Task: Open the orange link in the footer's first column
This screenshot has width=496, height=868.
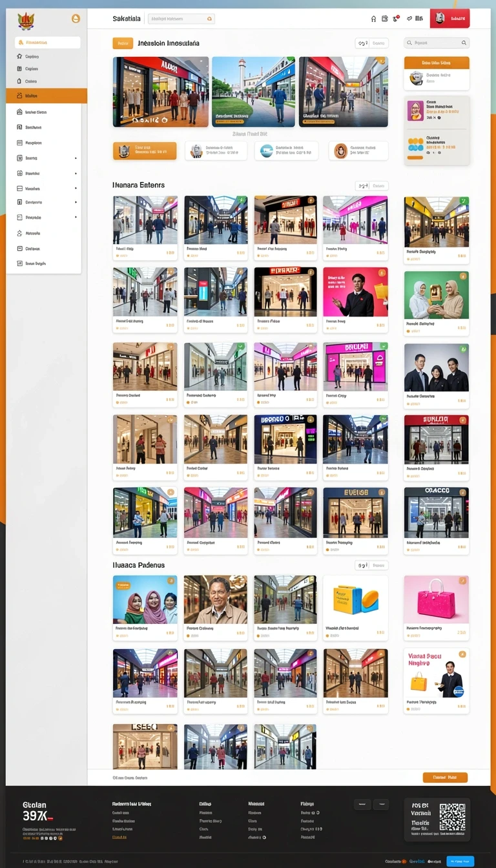Action: coord(119,837)
